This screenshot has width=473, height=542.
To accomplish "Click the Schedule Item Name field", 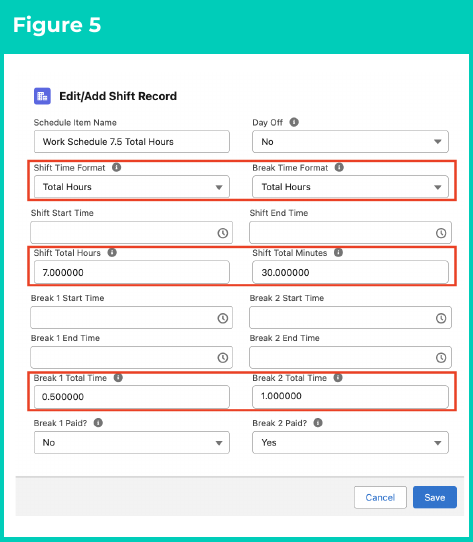I will [132, 141].
